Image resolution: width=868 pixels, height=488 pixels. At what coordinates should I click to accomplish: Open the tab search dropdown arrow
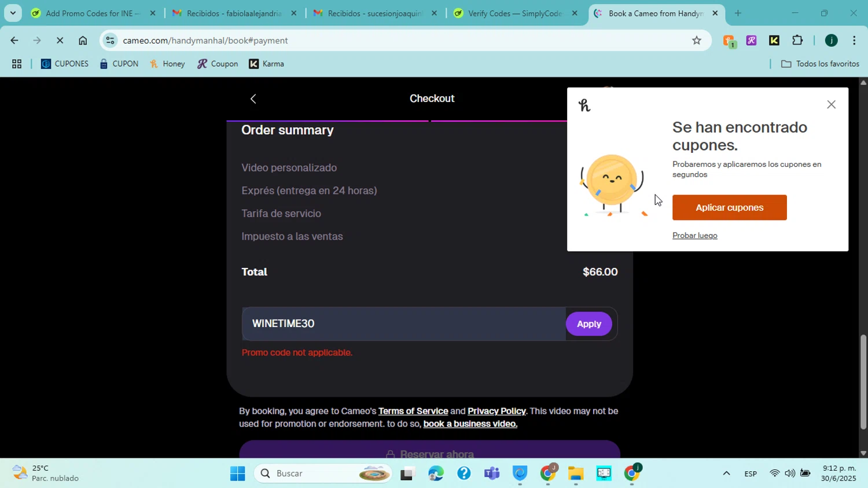pos(13,13)
